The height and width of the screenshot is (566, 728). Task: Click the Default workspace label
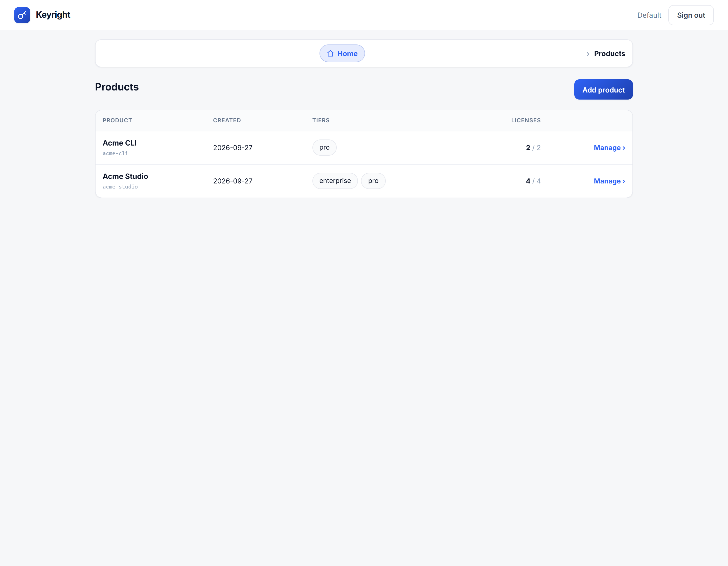point(649,15)
